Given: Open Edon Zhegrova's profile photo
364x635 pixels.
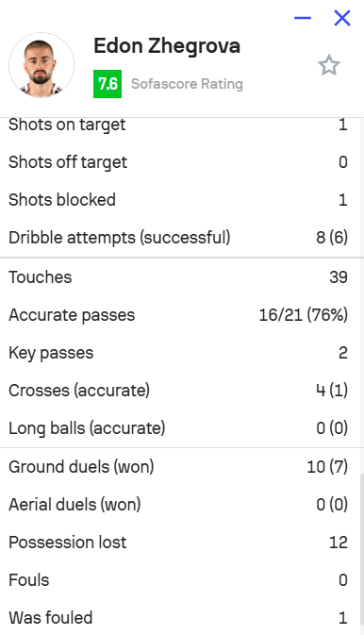Looking at the screenshot, I should (41, 65).
